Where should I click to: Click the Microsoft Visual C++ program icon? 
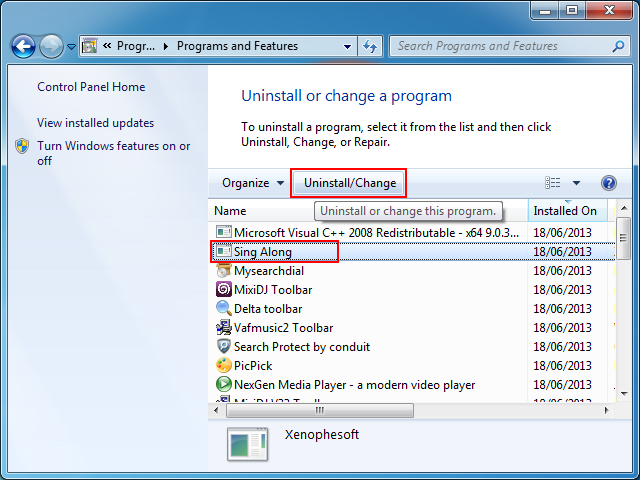[x=224, y=232]
